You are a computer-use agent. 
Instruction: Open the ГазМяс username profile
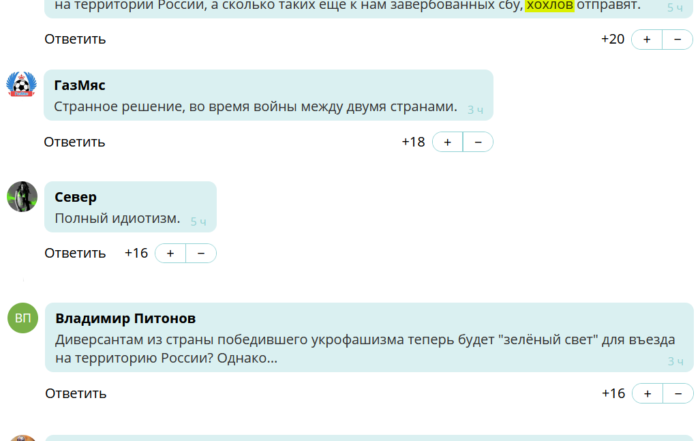coord(79,85)
